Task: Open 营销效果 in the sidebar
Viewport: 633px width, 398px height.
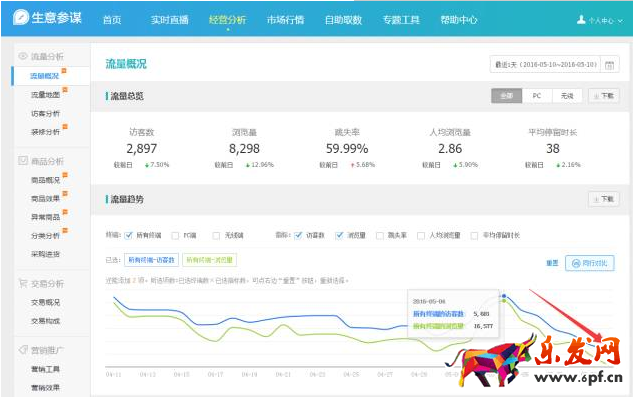Action: pyautogui.click(x=45, y=388)
